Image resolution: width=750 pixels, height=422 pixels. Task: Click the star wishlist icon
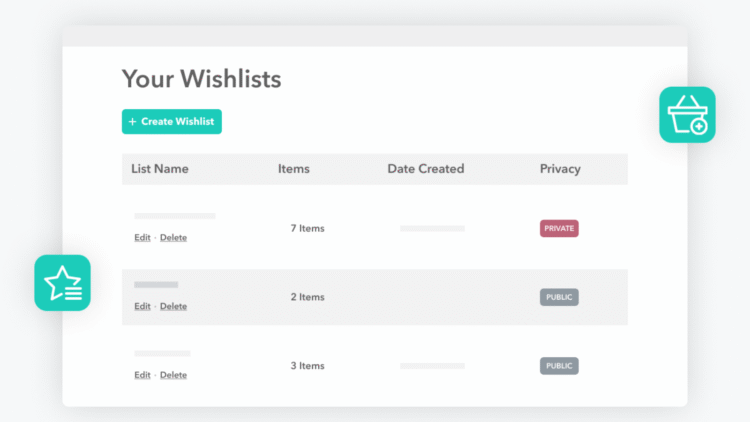[x=62, y=283]
